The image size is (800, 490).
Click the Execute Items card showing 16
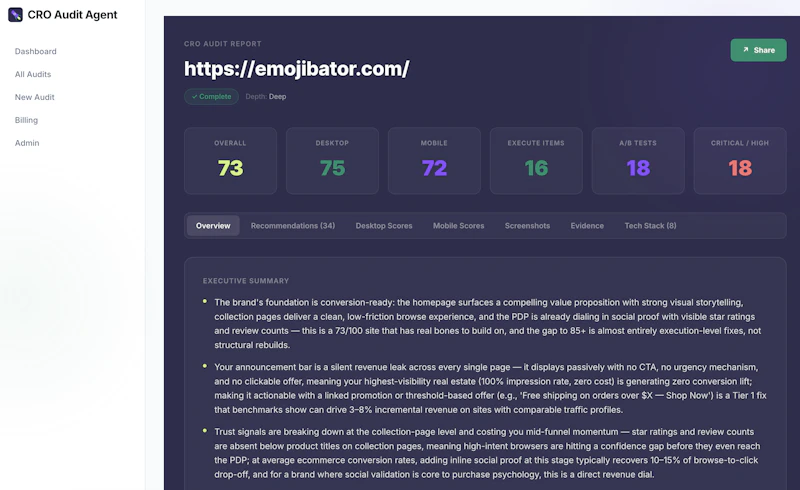tap(536, 161)
